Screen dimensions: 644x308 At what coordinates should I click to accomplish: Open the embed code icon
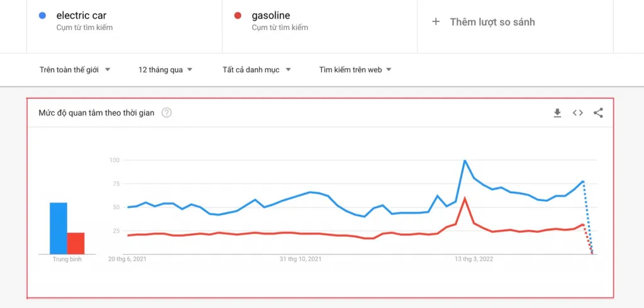[578, 113]
